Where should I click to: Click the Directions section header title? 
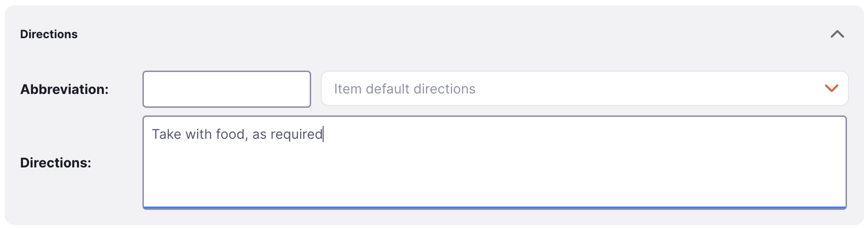(49, 34)
